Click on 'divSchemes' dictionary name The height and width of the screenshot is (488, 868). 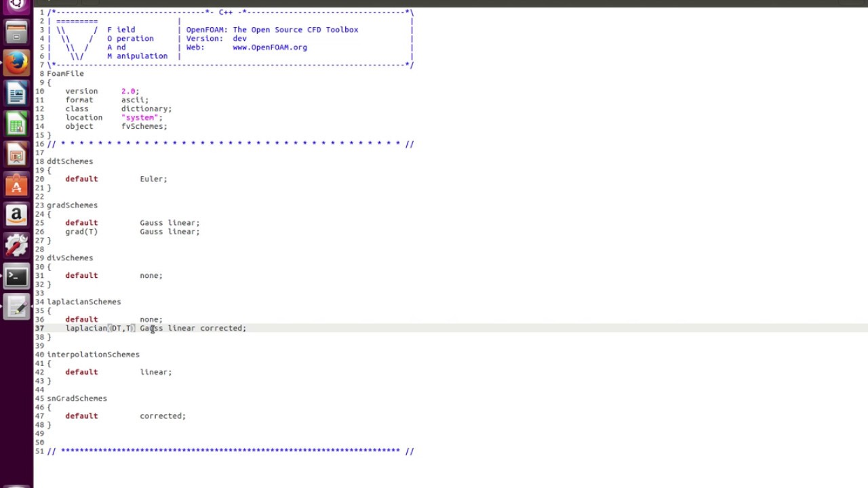tap(70, 258)
